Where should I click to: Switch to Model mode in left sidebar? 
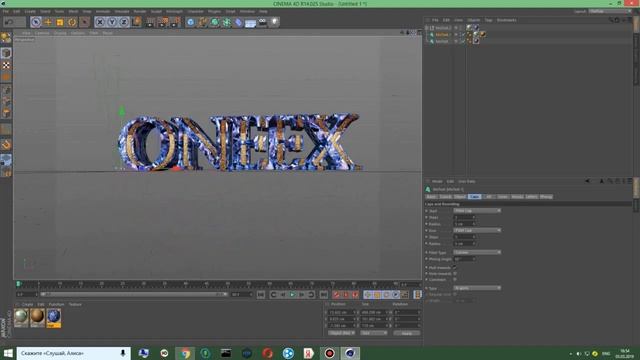click(x=6, y=53)
